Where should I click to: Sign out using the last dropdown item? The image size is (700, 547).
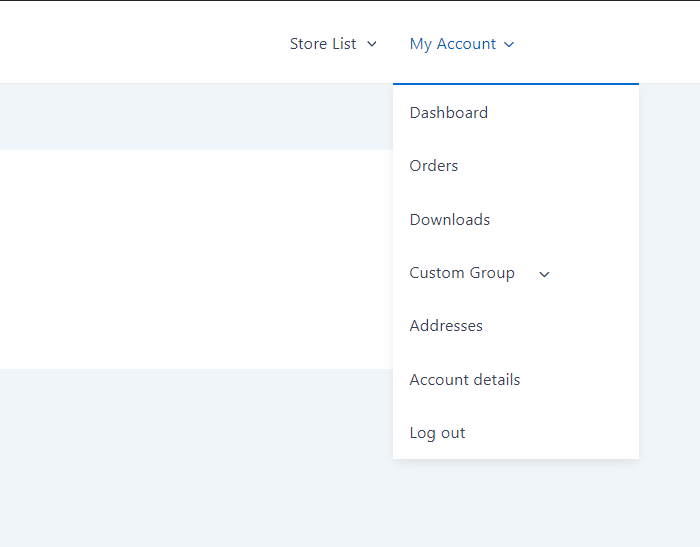click(437, 433)
